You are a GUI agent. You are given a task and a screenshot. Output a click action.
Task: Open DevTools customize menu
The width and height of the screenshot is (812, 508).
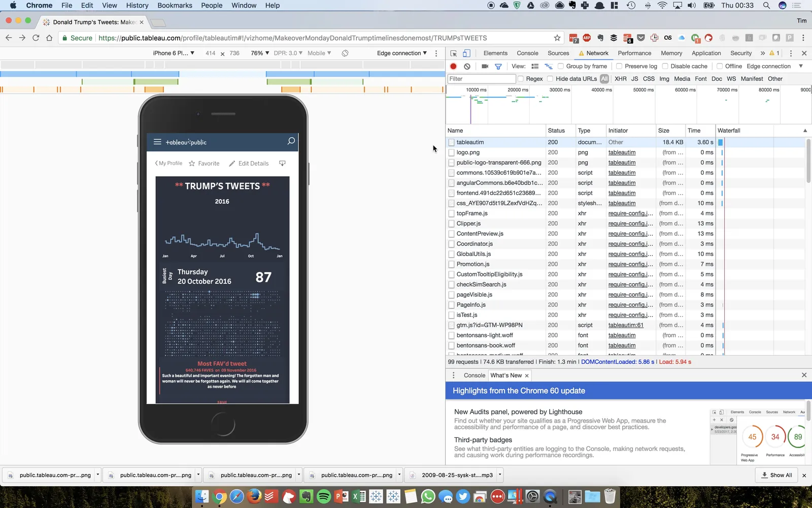[x=791, y=53]
